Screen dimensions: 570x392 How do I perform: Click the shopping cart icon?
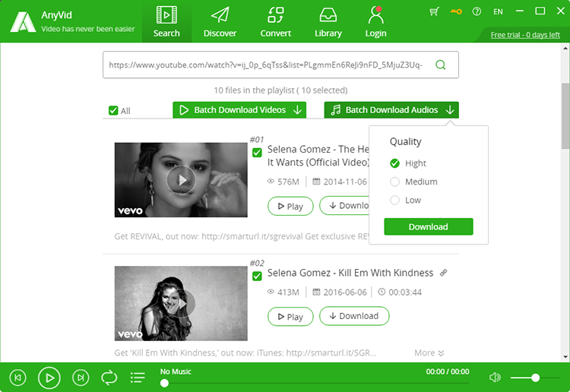[434, 11]
